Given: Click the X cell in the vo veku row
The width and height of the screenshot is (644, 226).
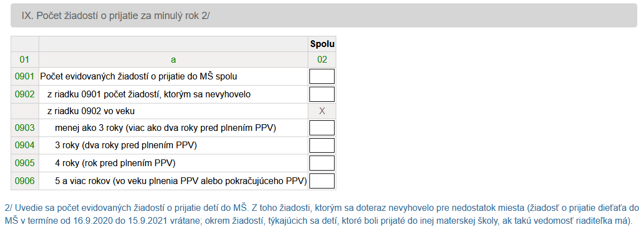Looking at the screenshot, I should (x=322, y=111).
